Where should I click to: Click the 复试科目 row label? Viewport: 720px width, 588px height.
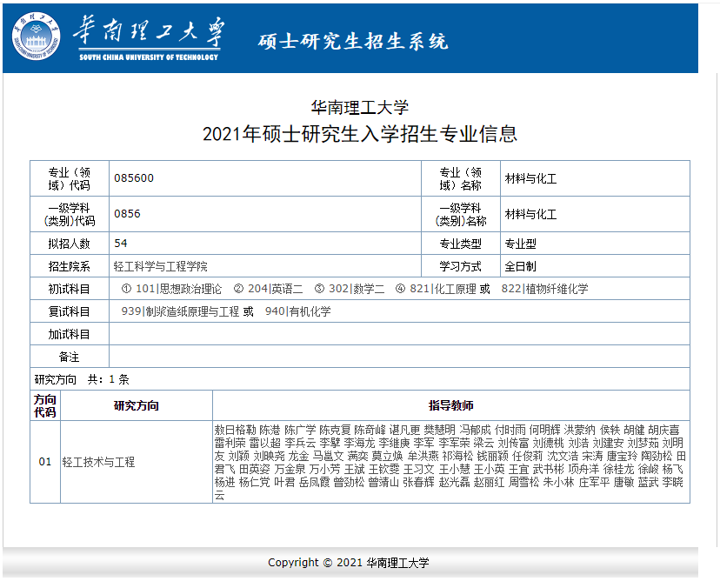point(70,311)
